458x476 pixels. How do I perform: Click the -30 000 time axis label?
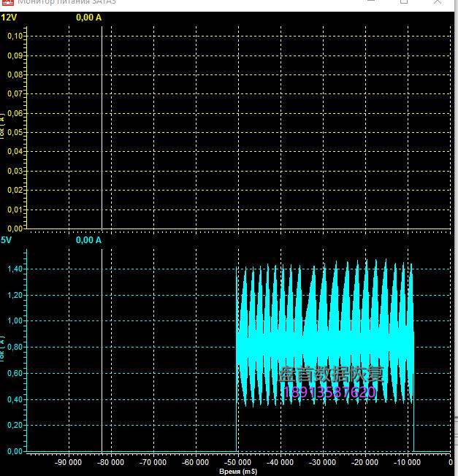322,462
